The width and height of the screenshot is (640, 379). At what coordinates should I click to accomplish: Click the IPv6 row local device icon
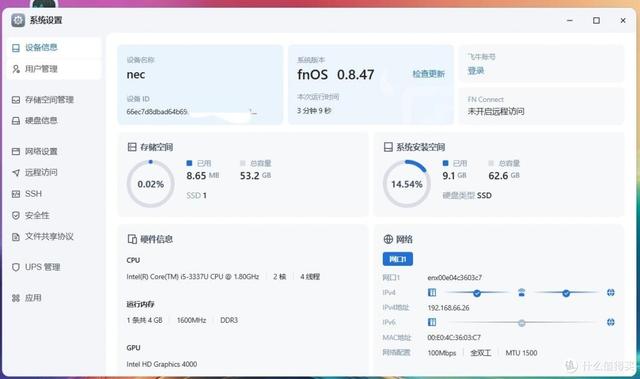[432, 322]
